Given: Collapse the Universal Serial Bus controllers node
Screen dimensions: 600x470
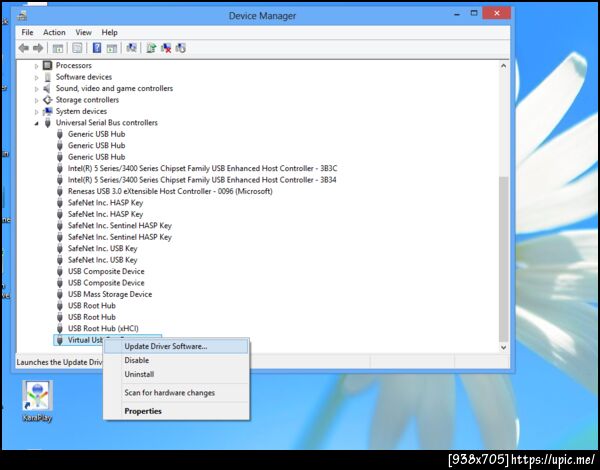Looking at the screenshot, I should click(x=37, y=123).
